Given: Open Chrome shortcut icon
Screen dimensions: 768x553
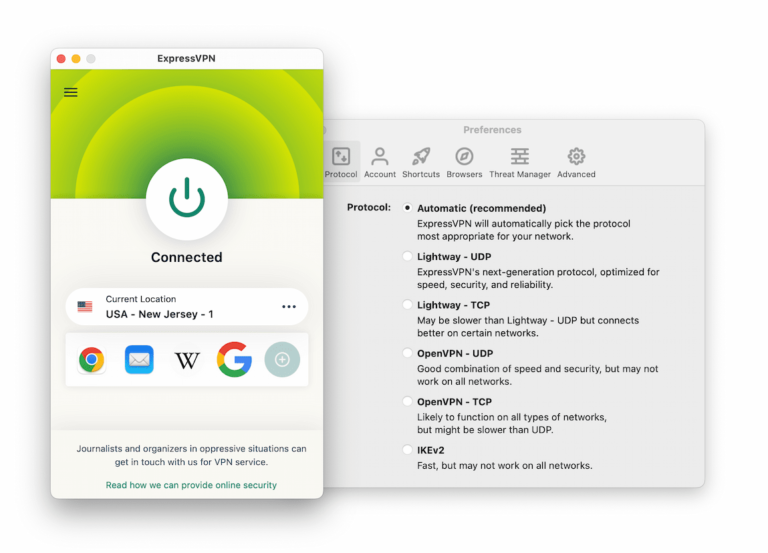Looking at the screenshot, I should [92, 360].
